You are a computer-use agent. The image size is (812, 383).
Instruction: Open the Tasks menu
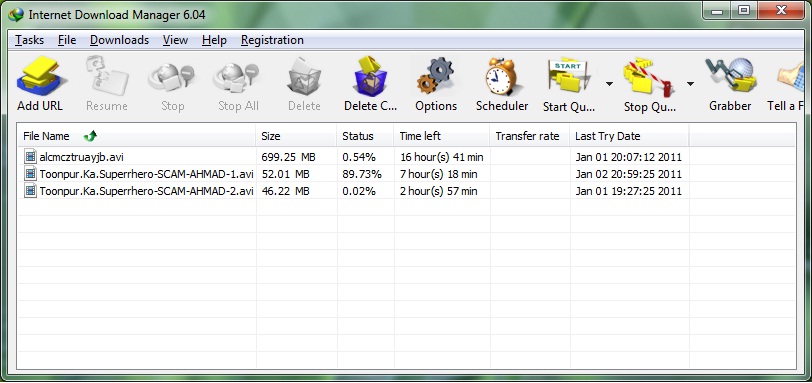coord(30,40)
